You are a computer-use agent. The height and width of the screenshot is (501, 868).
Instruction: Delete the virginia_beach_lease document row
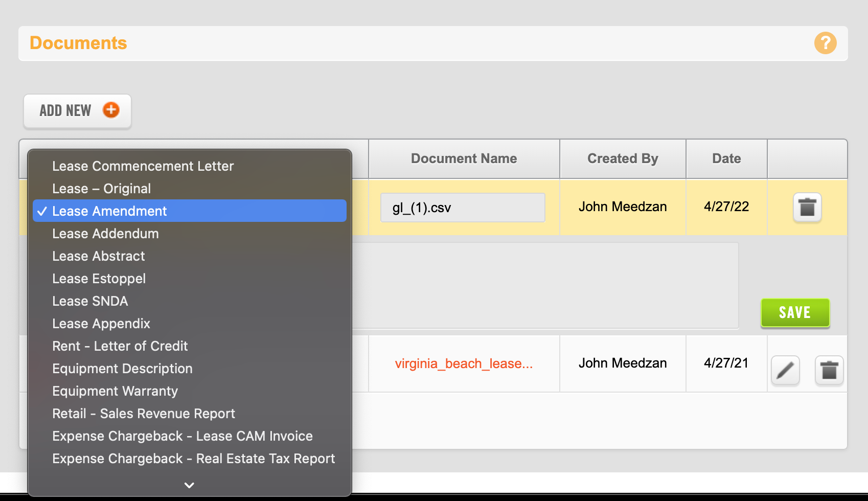(829, 370)
